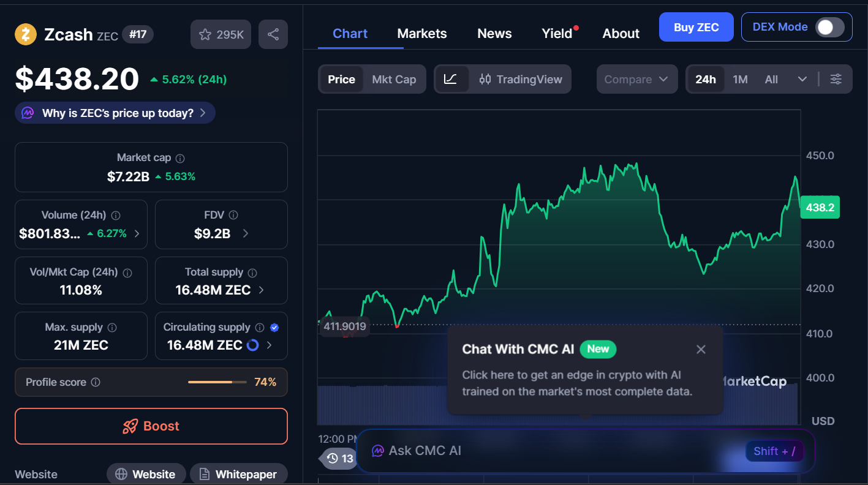The width and height of the screenshot is (868, 485).
Task: Click the Buy ZEC button
Action: coord(696,27)
